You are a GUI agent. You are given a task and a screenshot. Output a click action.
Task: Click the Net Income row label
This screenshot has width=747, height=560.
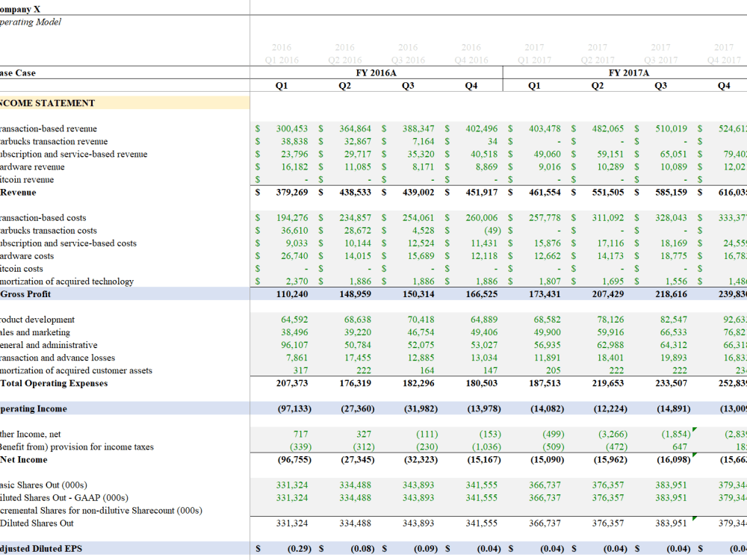point(23,459)
